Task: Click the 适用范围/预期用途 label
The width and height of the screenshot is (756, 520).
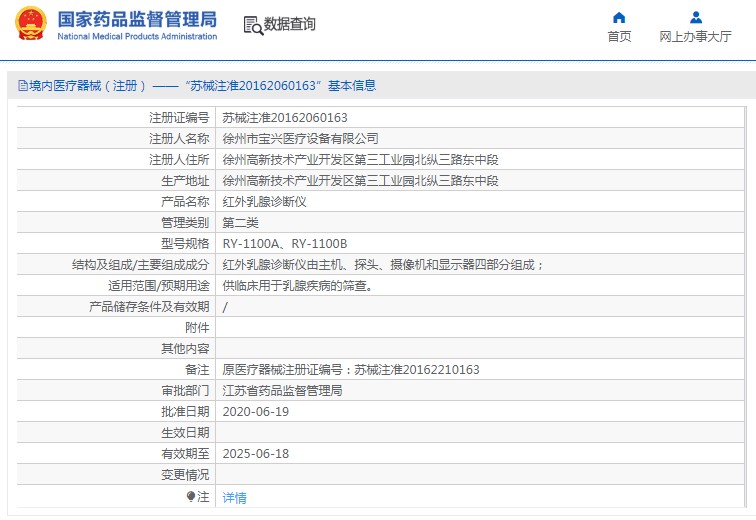Action: tap(159, 286)
